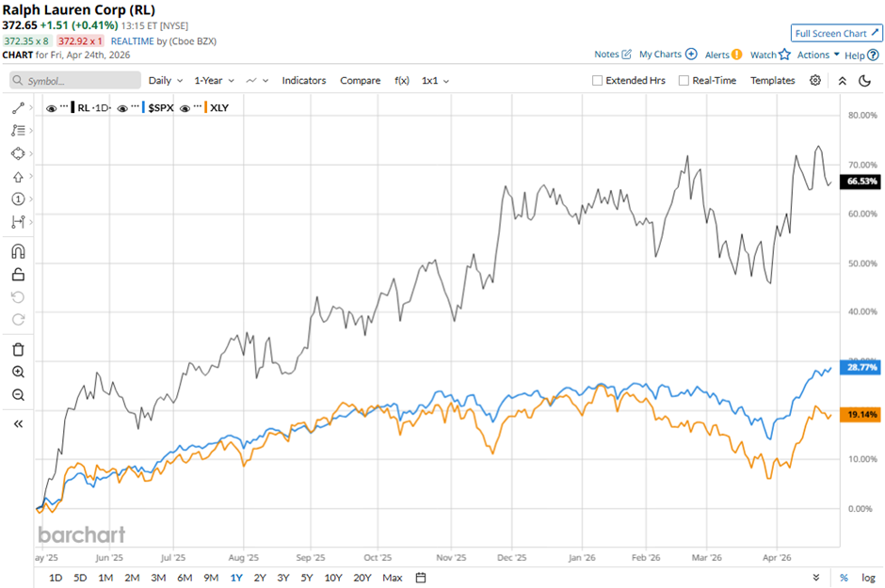Open the Watch link

[764, 55]
